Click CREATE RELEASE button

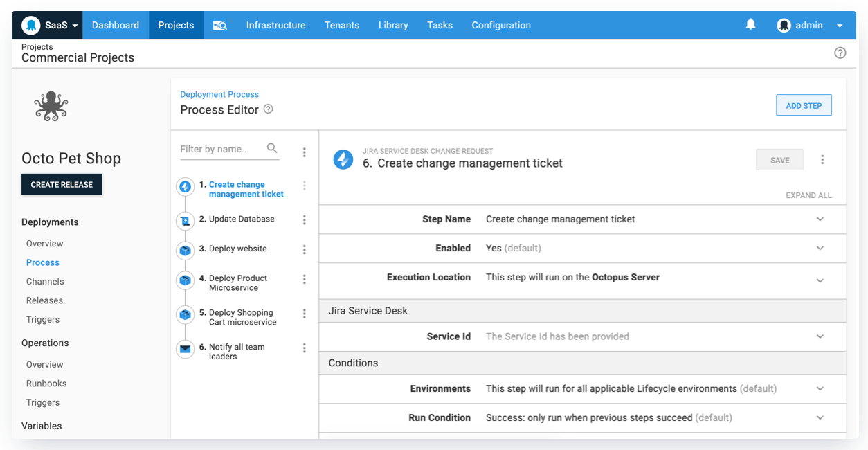click(62, 185)
